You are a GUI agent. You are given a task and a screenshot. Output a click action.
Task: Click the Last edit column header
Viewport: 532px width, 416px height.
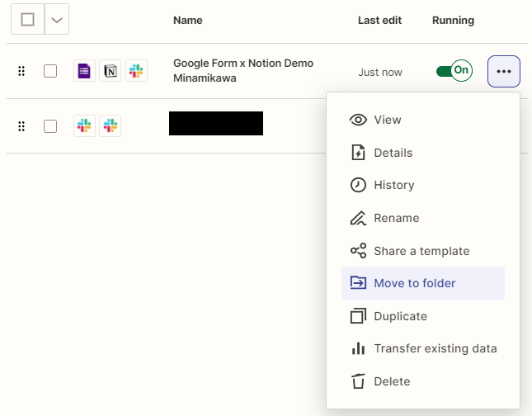379,21
